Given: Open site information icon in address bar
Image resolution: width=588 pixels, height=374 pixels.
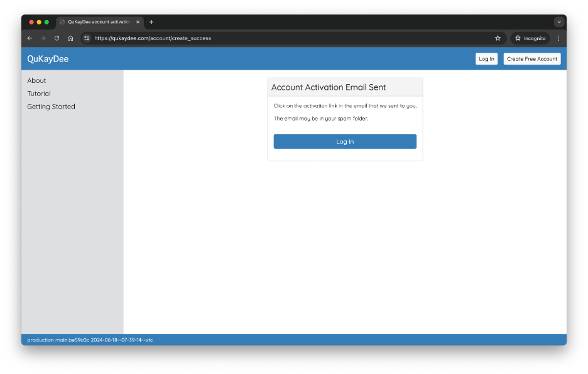Looking at the screenshot, I should [x=87, y=38].
